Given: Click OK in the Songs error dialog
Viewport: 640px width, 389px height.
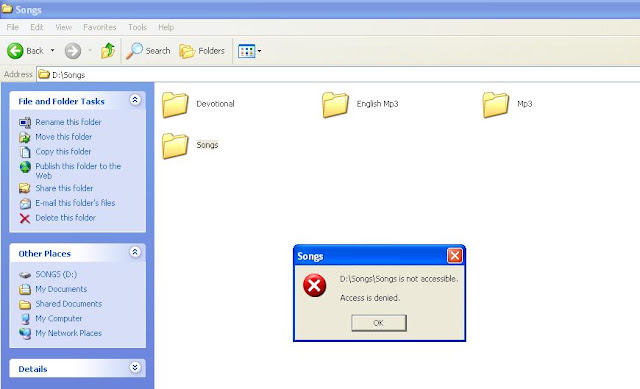Looking at the screenshot, I should click(x=379, y=323).
